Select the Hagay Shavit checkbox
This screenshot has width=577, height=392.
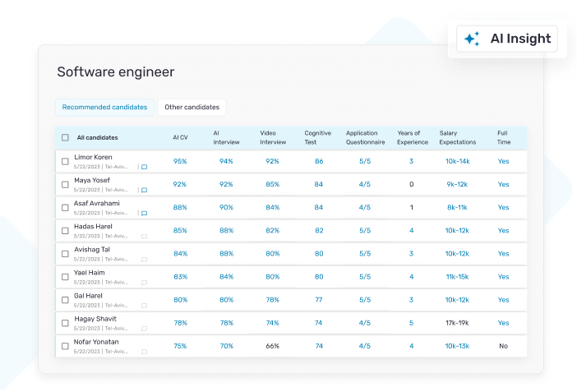(65, 323)
